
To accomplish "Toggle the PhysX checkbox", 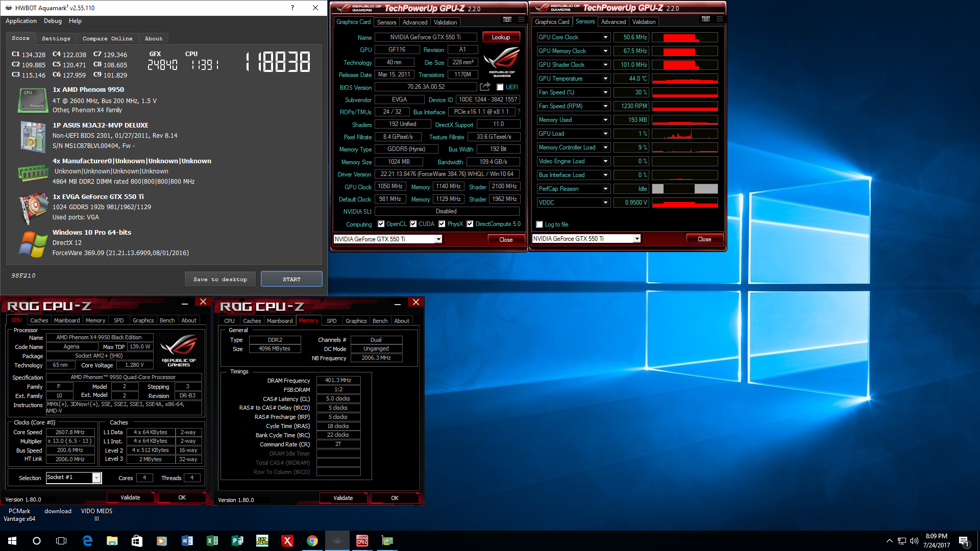I will click(442, 224).
